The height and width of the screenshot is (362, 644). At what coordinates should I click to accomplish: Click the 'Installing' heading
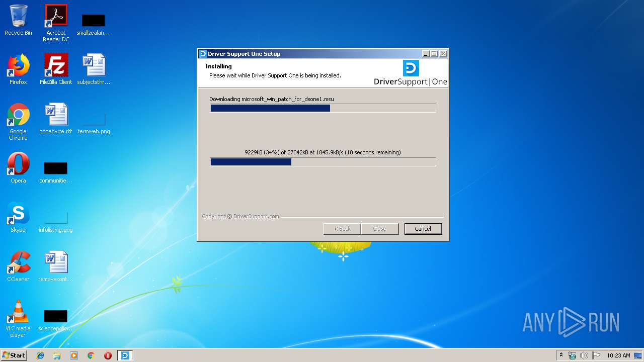click(219, 66)
